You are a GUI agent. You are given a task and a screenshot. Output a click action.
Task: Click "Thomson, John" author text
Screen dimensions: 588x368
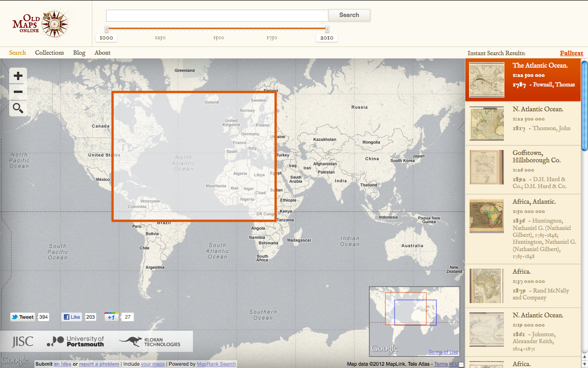pos(552,128)
